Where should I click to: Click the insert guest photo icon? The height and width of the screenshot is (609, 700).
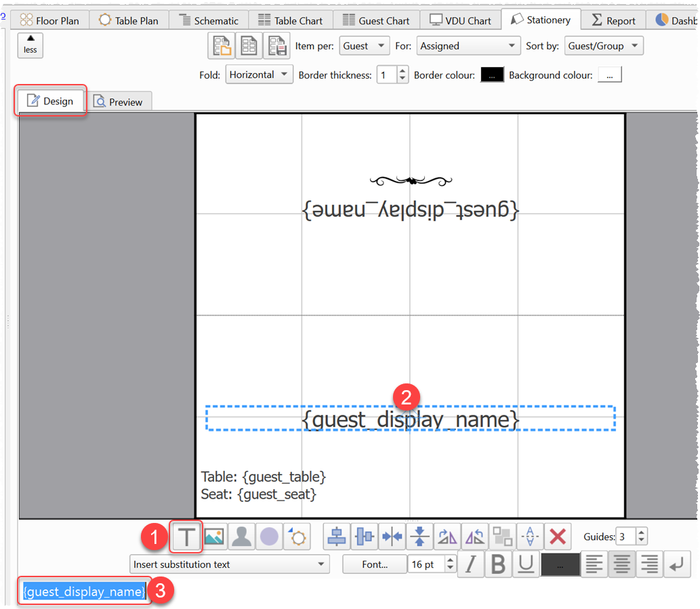coord(242,537)
